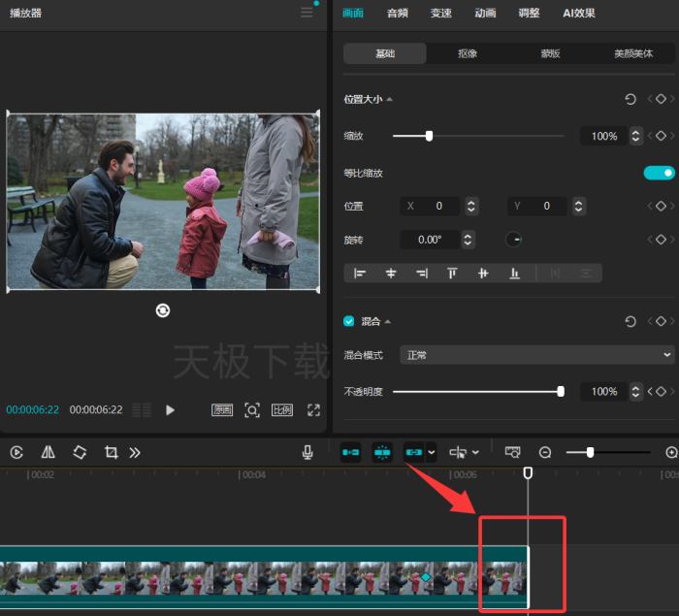Click the mirror flip icon
The image size is (679, 616).
pyautogui.click(x=48, y=452)
